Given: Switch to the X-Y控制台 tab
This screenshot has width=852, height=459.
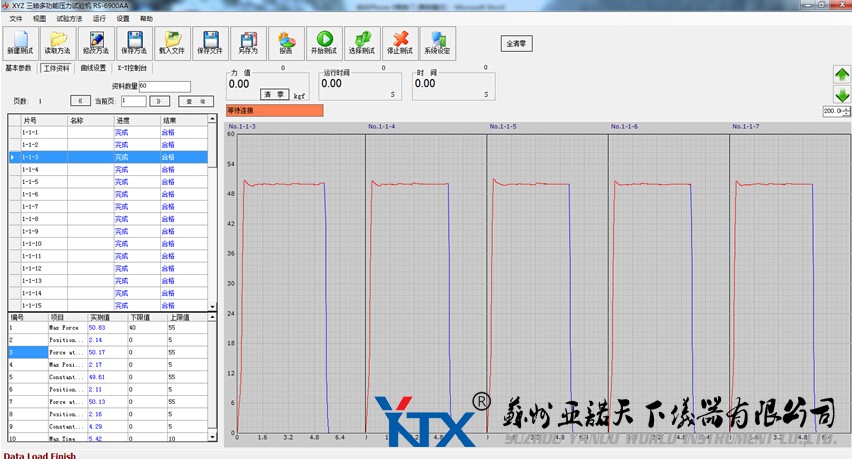Looking at the screenshot, I should (132, 68).
